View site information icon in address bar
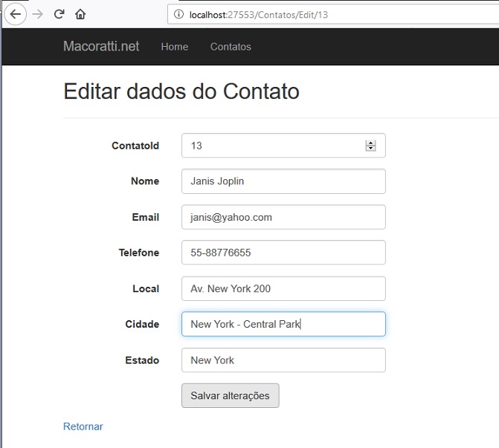 (x=178, y=14)
